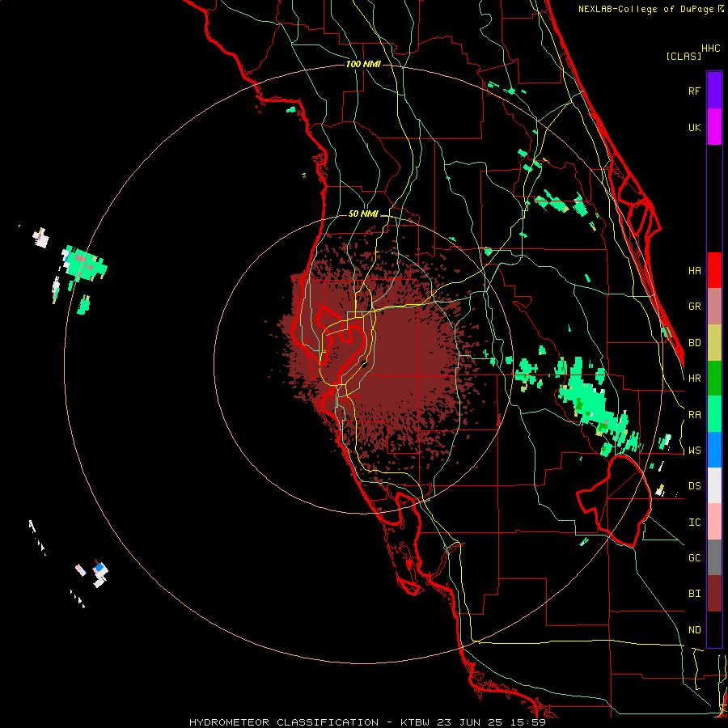Click the GC legend label

[694, 558]
